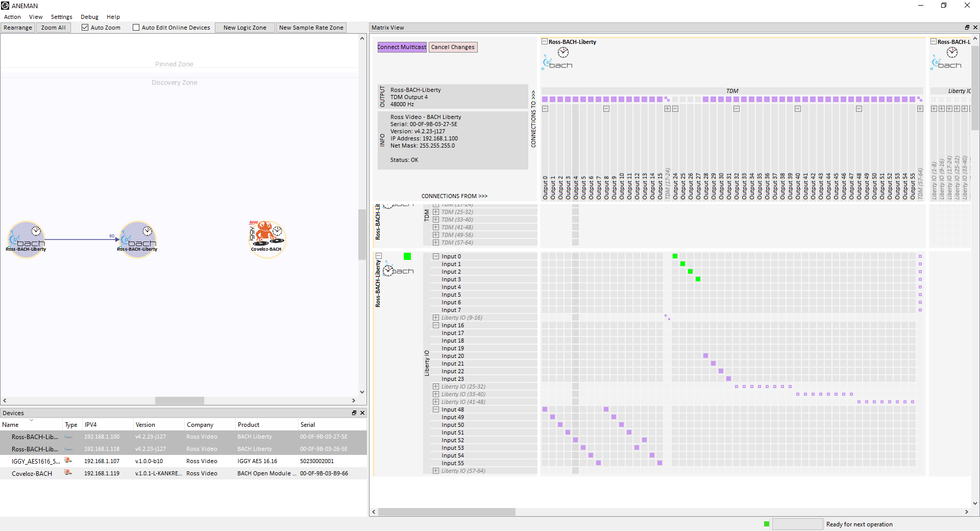Select device row with IP 192.168.1.100
Screen dimensions: 980x531
click(x=183, y=437)
